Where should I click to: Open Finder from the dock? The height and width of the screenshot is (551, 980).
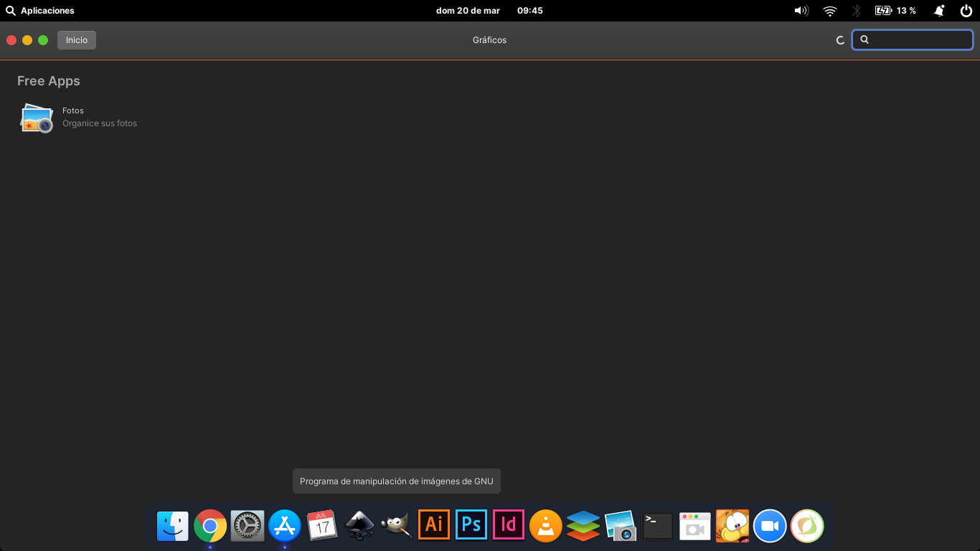click(173, 526)
